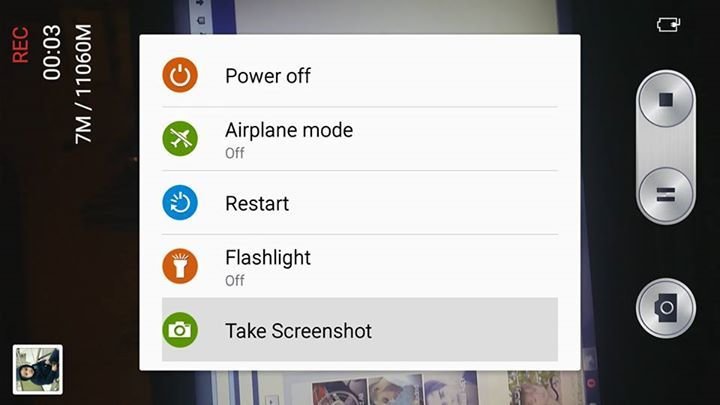Open the last captured photo thumbnail
The width and height of the screenshot is (720, 405).
tap(38, 370)
